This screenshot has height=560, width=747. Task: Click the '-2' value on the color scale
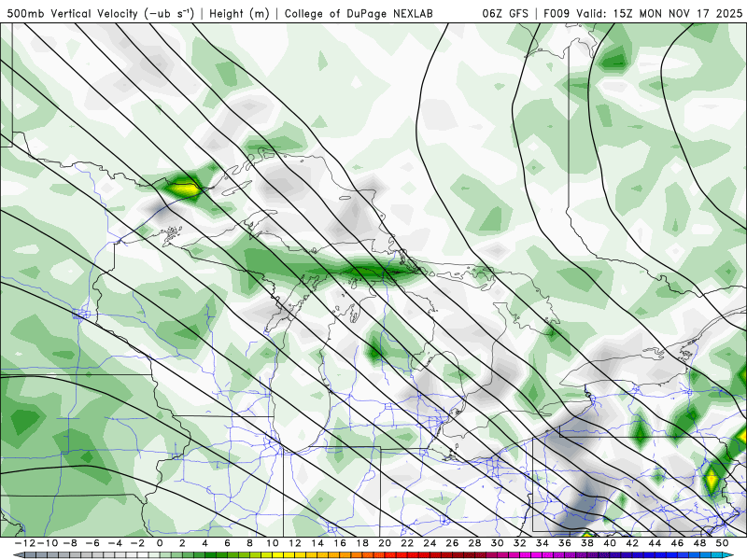click(x=137, y=543)
